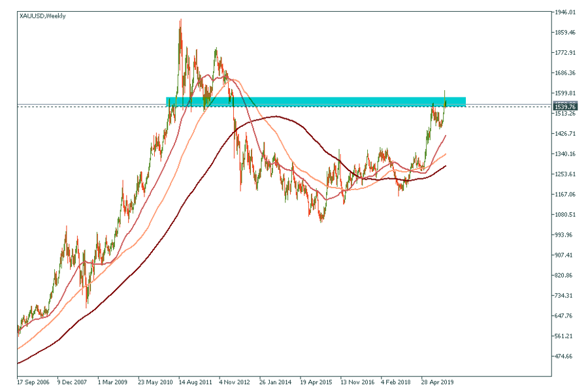588x392 pixels.
Task: Click the 23 May 2010 date label
Action: click(156, 382)
